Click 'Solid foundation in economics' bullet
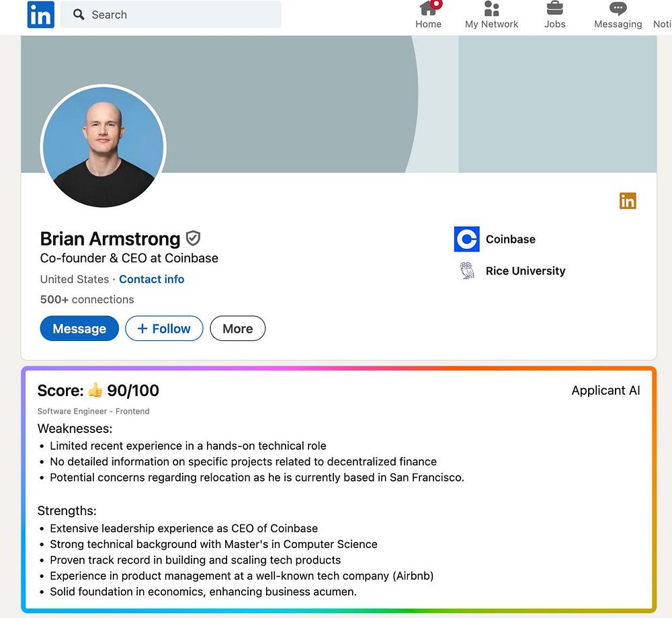 [x=203, y=592]
